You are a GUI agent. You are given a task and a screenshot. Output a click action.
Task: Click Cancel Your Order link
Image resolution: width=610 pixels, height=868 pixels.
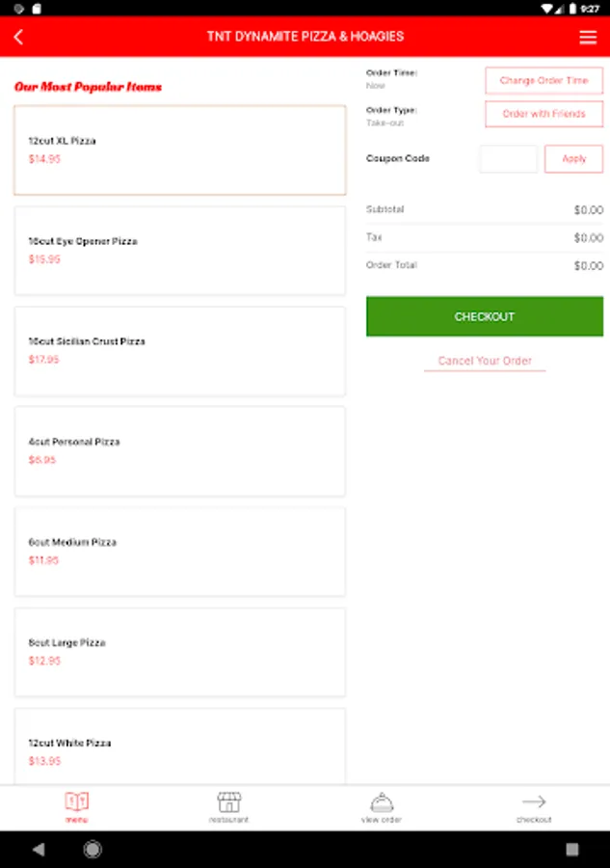tap(485, 361)
